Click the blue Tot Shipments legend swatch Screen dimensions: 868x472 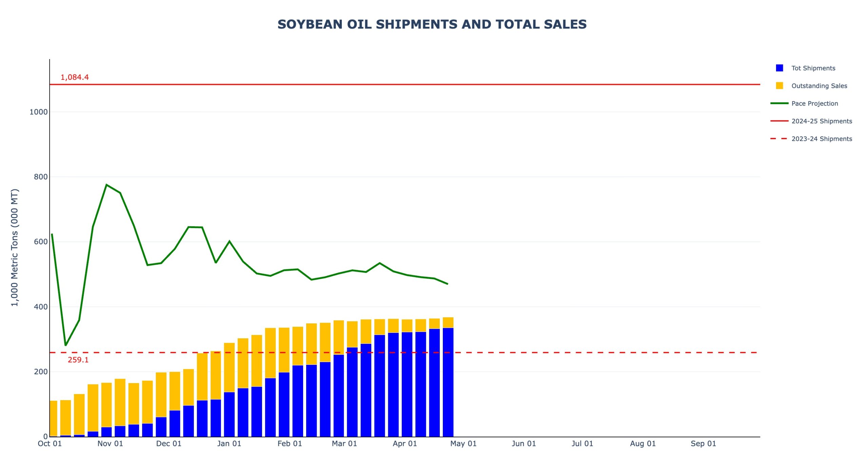click(x=779, y=68)
